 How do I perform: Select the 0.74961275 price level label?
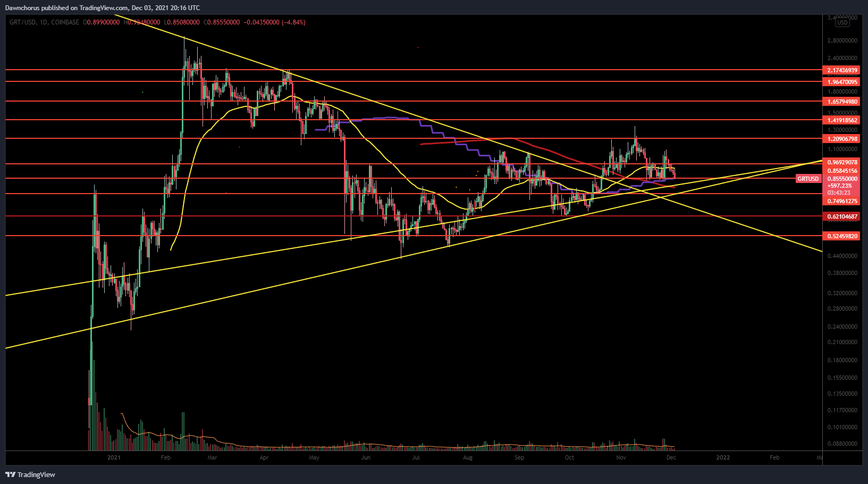tap(841, 201)
